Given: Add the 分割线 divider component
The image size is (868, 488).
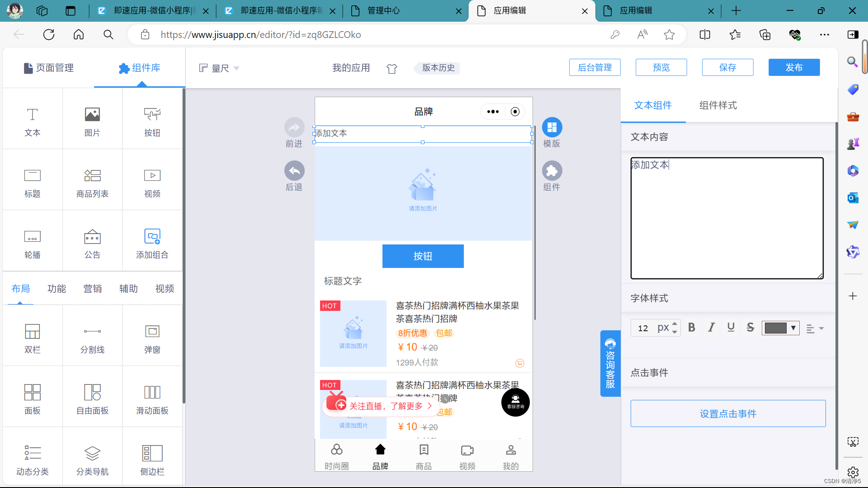Looking at the screenshot, I should 92,338.
